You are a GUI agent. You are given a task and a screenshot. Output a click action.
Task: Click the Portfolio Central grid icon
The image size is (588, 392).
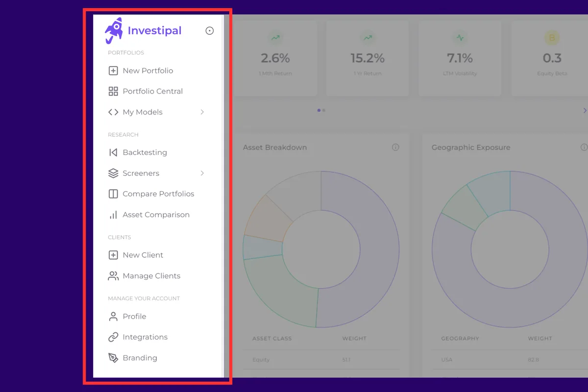click(x=113, y=91)
